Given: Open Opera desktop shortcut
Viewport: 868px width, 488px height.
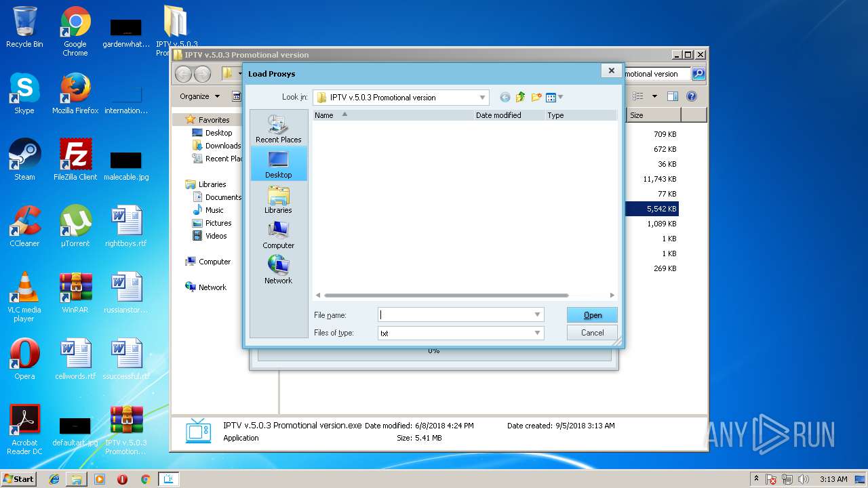Looking at the screenshot, I should 24,359.
